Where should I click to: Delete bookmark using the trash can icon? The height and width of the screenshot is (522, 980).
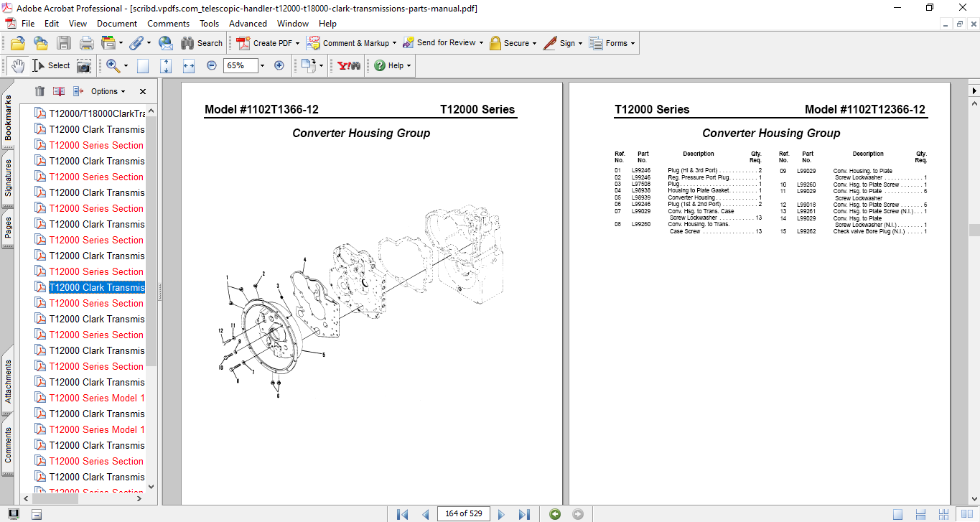coord(39,91)
